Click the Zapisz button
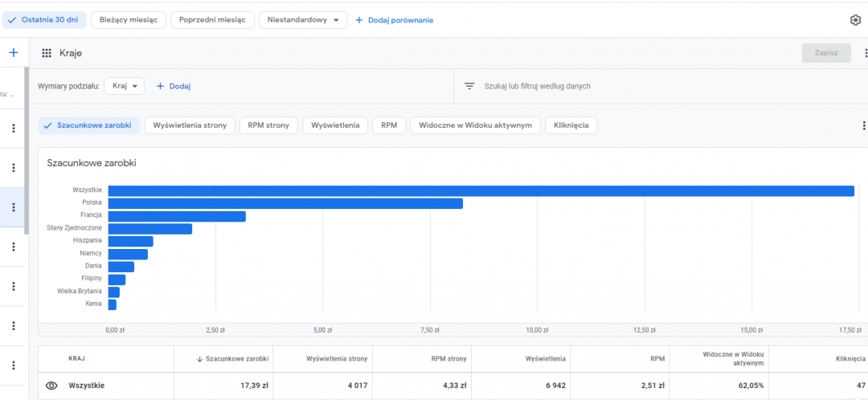868x400 pixels. tap(826, 53)
